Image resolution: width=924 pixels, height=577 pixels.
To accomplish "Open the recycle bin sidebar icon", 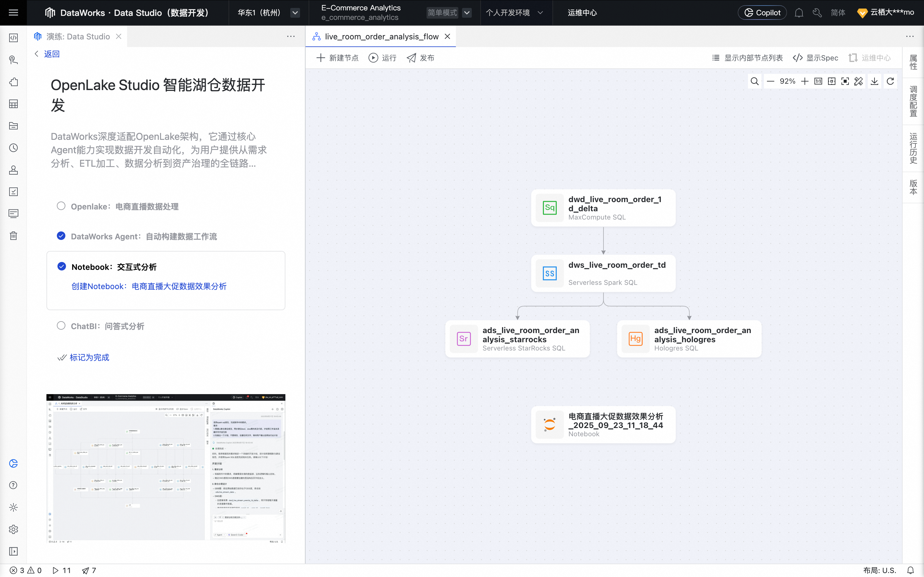I will [13, 235].
